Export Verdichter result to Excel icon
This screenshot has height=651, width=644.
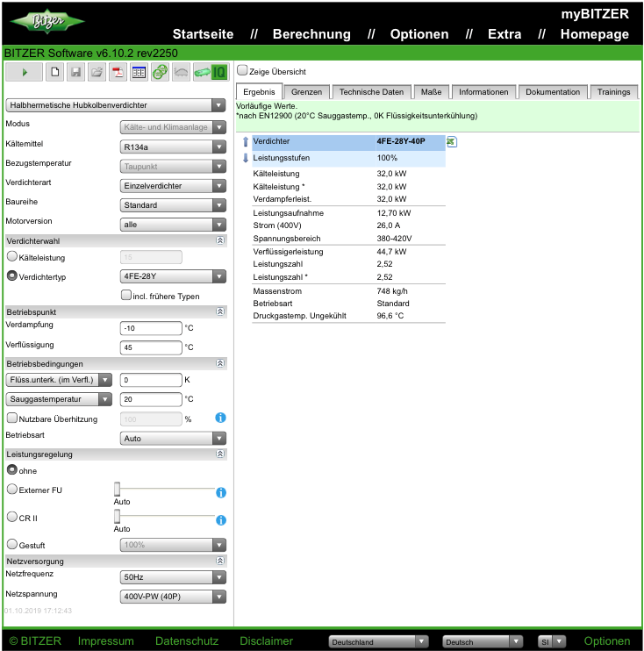click(x=452, y=142)
